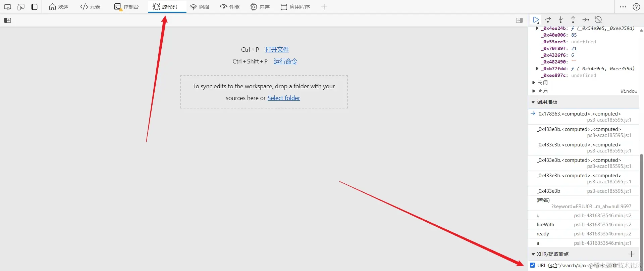Open the 控制台 console tab
The width and height of the screenshot is (644, 271).
(x=126, y=7)
